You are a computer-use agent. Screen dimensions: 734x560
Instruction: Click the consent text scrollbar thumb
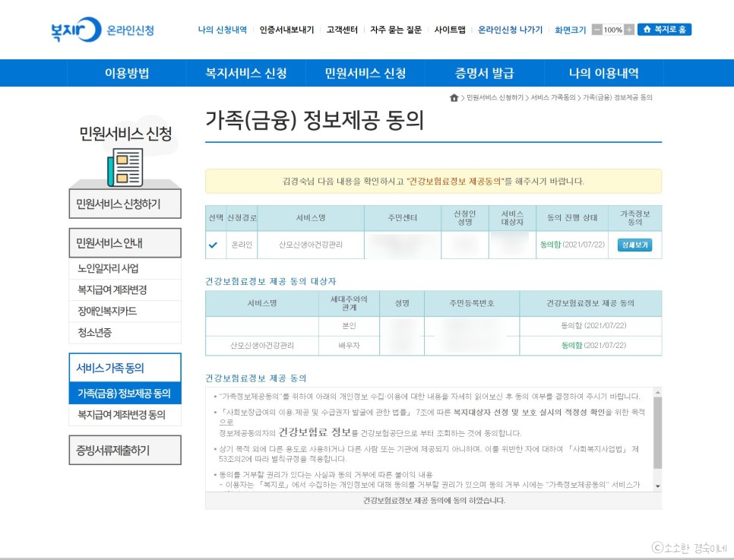pyautogui.click(x=658, y=432)
